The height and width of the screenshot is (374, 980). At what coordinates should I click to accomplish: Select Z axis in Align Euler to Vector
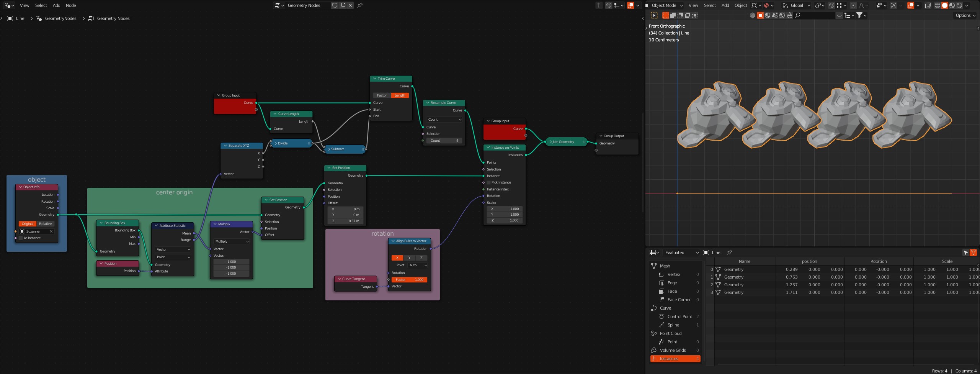pyautogui.click(x=421, y=258)
